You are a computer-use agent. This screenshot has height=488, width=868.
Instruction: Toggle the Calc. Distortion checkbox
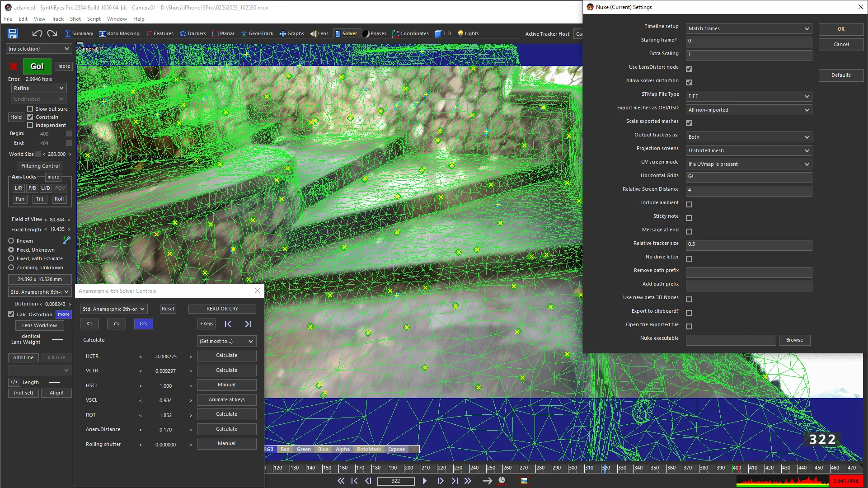pos(11,314)
